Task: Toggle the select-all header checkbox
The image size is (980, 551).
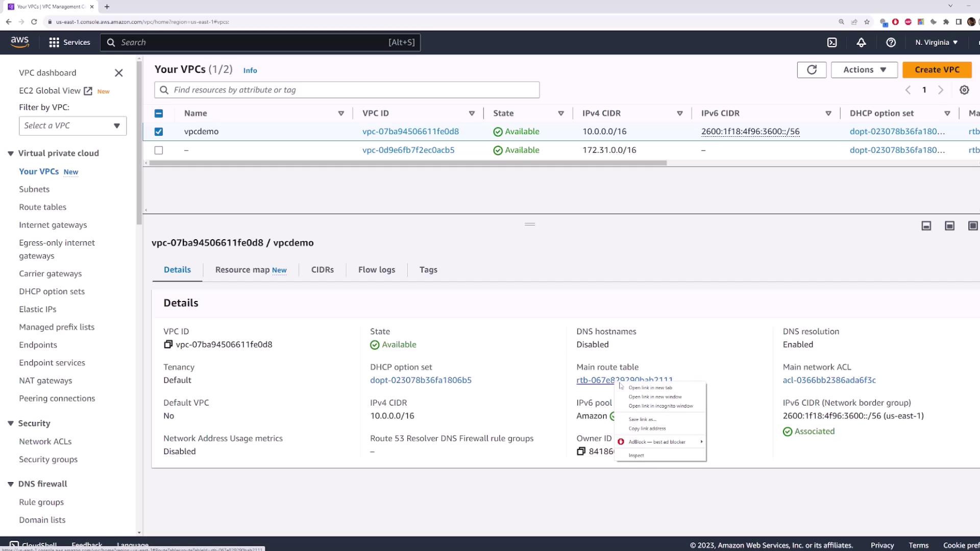Action: tap(159, 113)
